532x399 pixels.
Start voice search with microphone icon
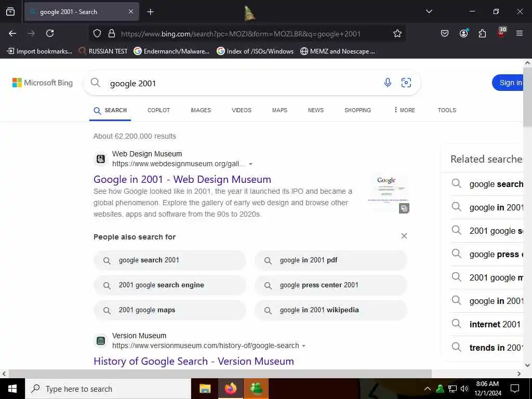(x=388, y=83)
